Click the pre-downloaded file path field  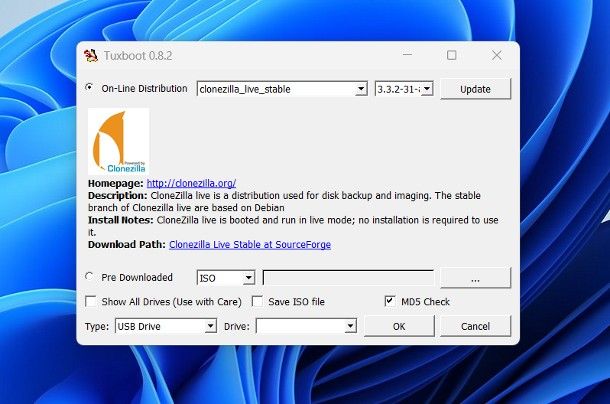(x=348, y=278)
